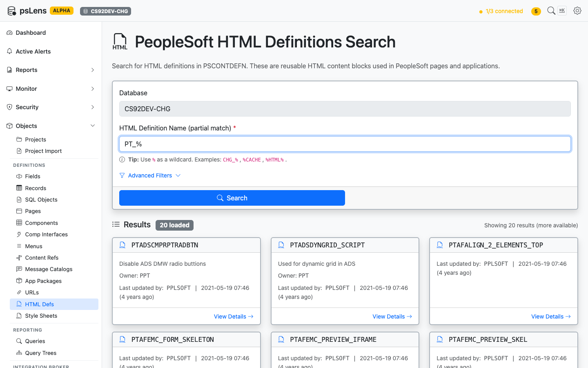Open the global search magnifier icon
This screenshot has width=588, height=368.
(x=551, y=11)
